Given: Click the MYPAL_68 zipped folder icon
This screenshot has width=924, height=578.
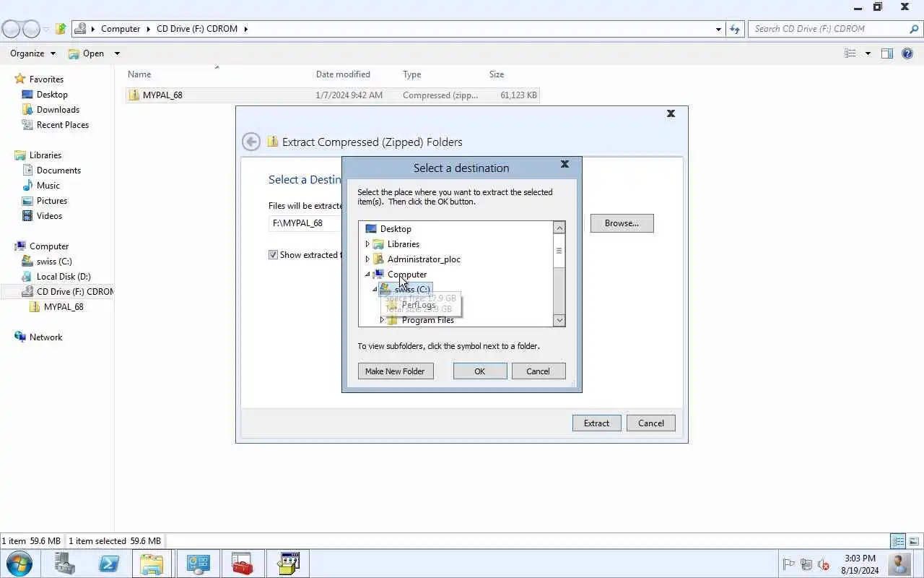Looking at the screenshot, I should 134,95.
